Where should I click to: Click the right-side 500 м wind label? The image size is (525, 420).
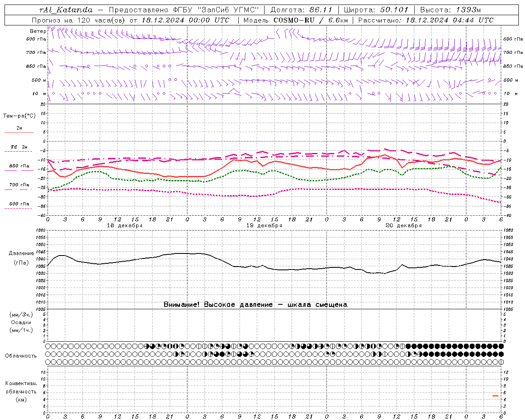[x=511, y=80]
